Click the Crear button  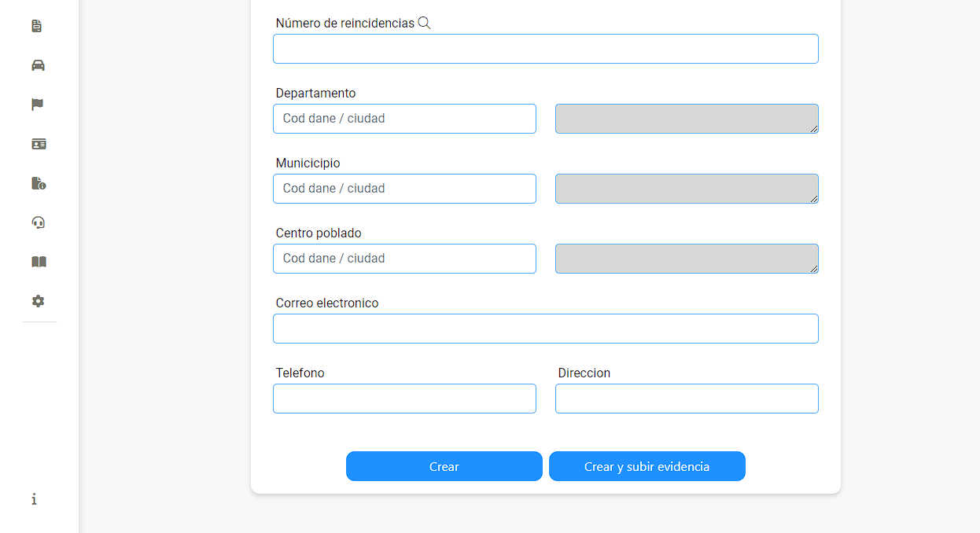(444, 466)
